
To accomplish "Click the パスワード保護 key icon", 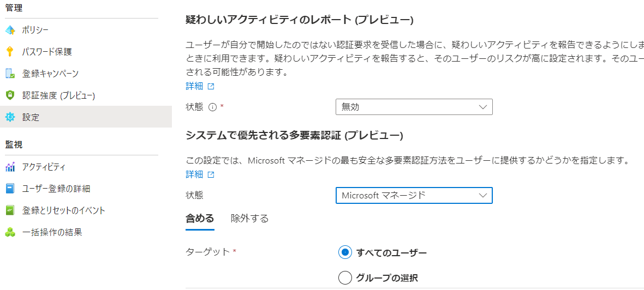I will coord(10,52).
